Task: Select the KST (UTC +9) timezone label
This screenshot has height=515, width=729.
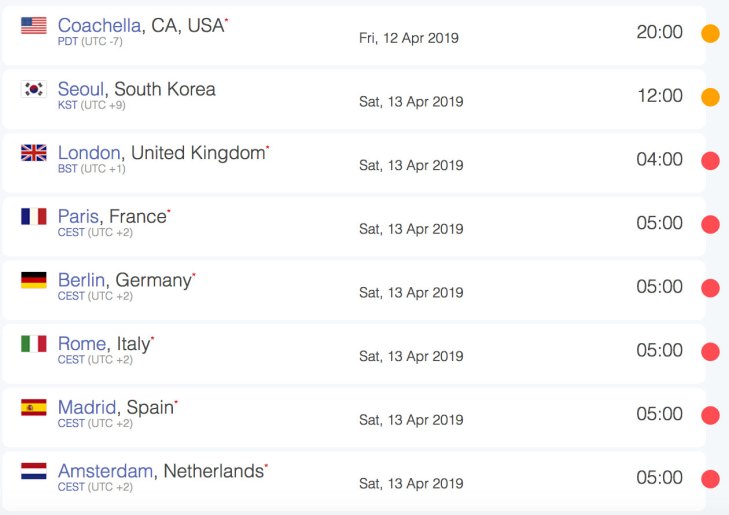Action: 92,105
